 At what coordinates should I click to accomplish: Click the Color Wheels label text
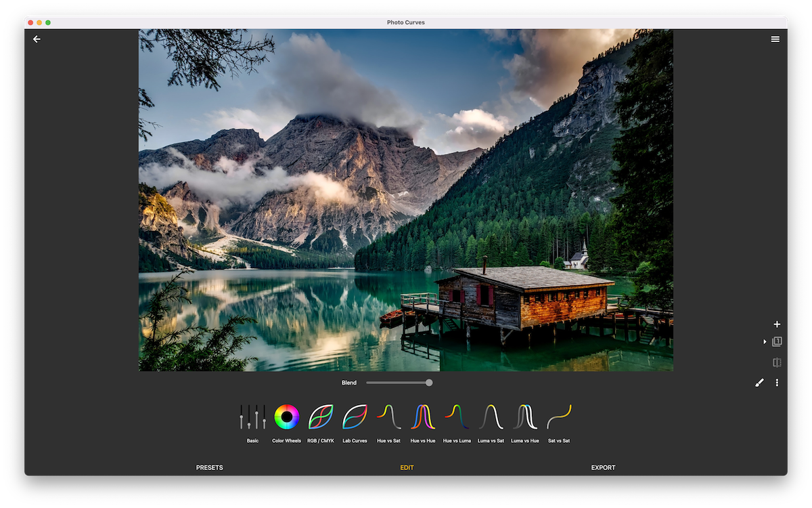(287, 441)
